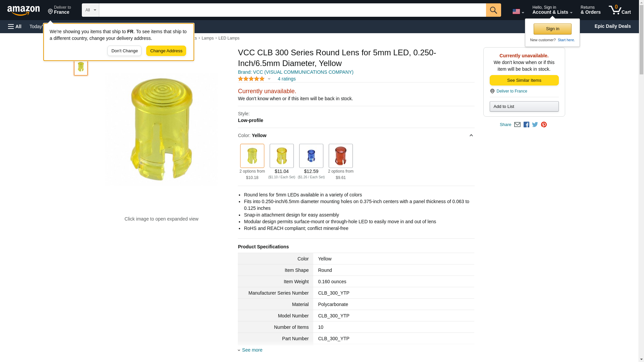Share product on Pinterest
Viewport: 644px width, 362px height.
pyautogui.click(x=544, y=125)
